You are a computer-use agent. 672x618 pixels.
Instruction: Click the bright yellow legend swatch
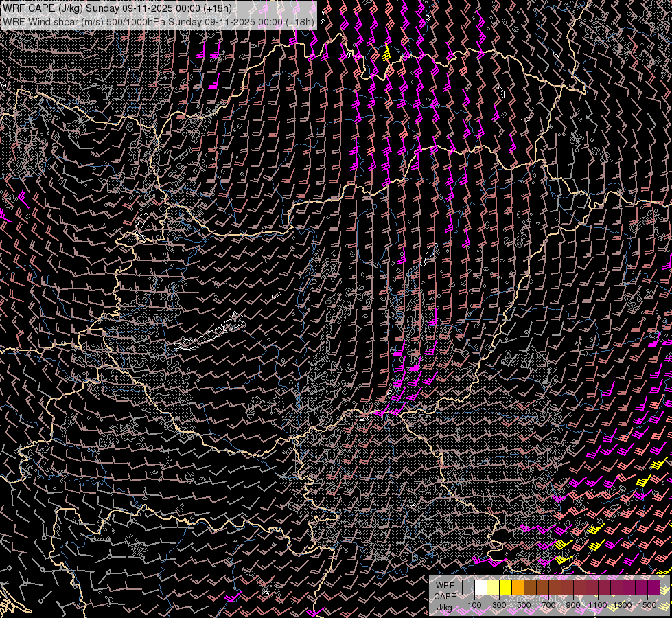click(x=505, y=588)
